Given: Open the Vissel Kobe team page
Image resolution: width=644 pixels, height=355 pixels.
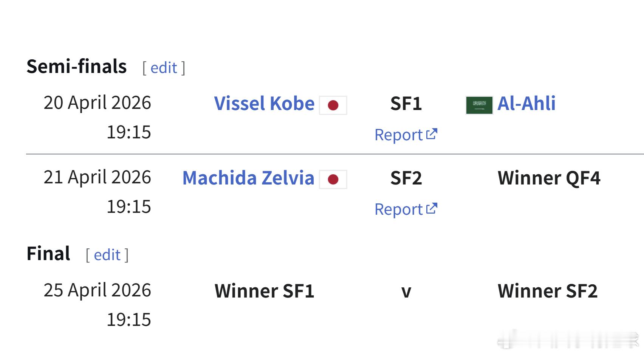Looking at the screenshot, I should [x=264, y=104].
